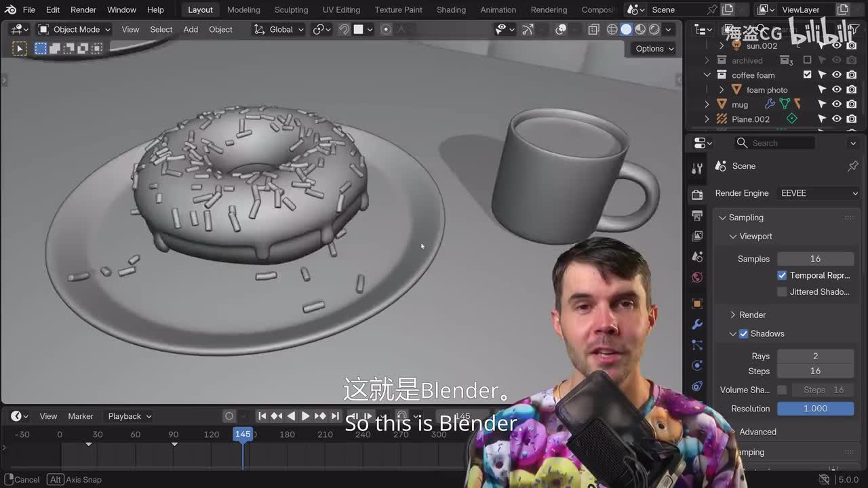Hide mug with its eye icon
Screen dimensions: 868x488
tap(837, 104)
